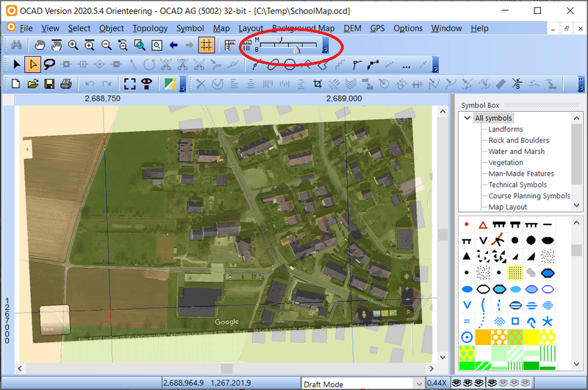
Task: Click the rulers display icon
Action: (229, 46)
